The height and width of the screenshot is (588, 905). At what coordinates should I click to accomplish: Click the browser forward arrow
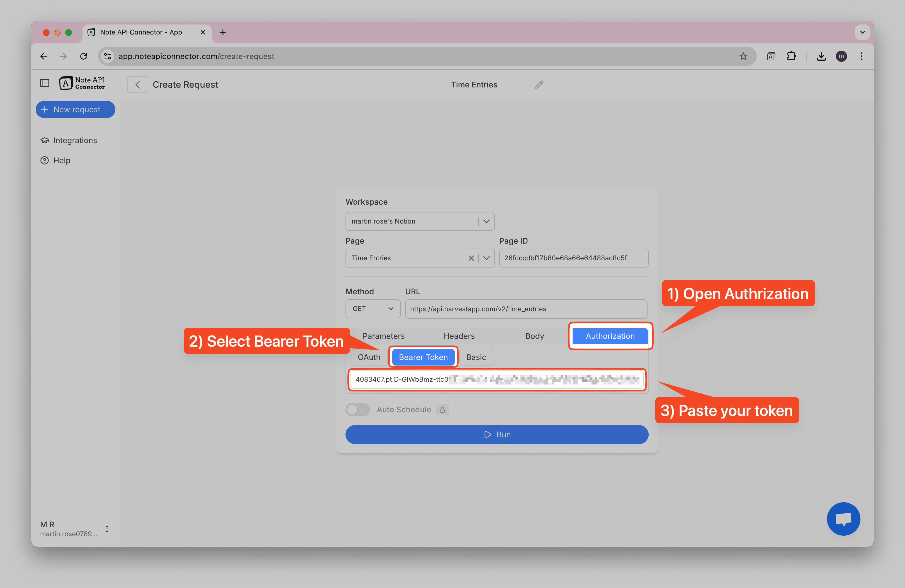[64, 56]
